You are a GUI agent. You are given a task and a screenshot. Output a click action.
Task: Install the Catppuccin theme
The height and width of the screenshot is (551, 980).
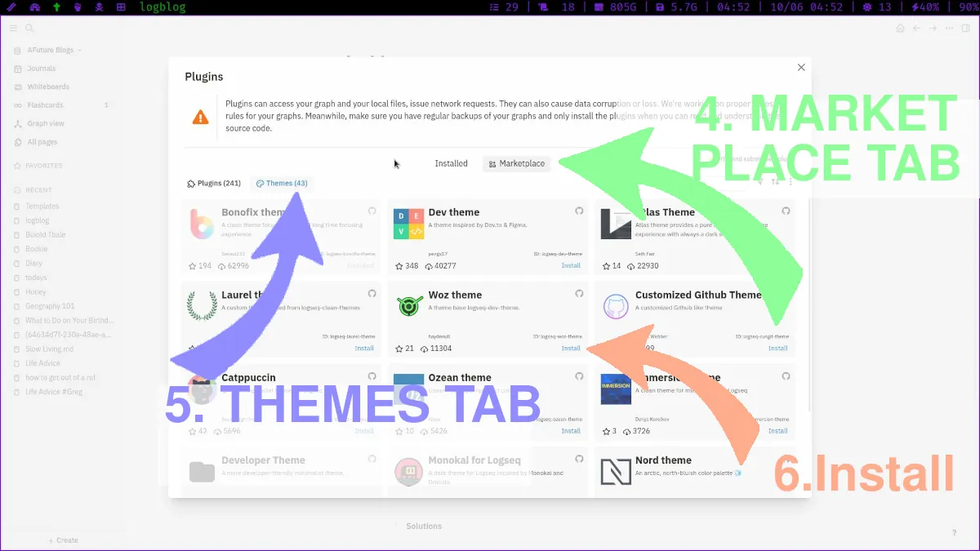364,431
